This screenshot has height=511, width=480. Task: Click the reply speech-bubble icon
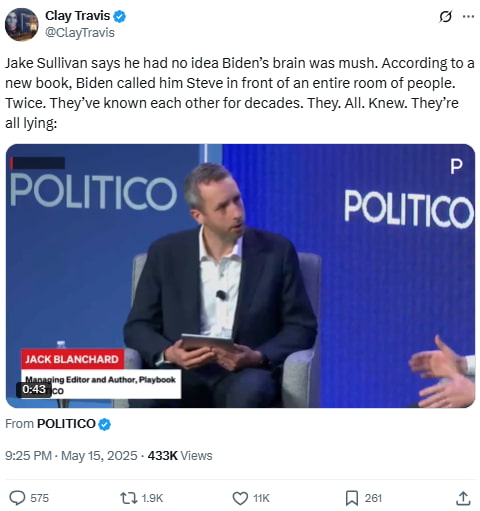(x=17, y=498)
